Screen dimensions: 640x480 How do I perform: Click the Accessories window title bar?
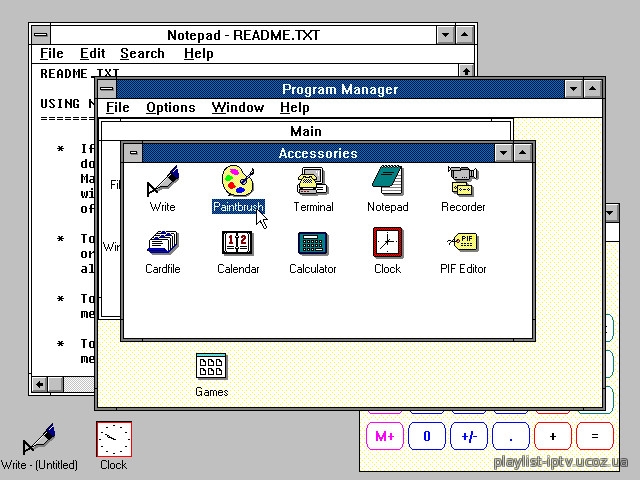point(318,153)
